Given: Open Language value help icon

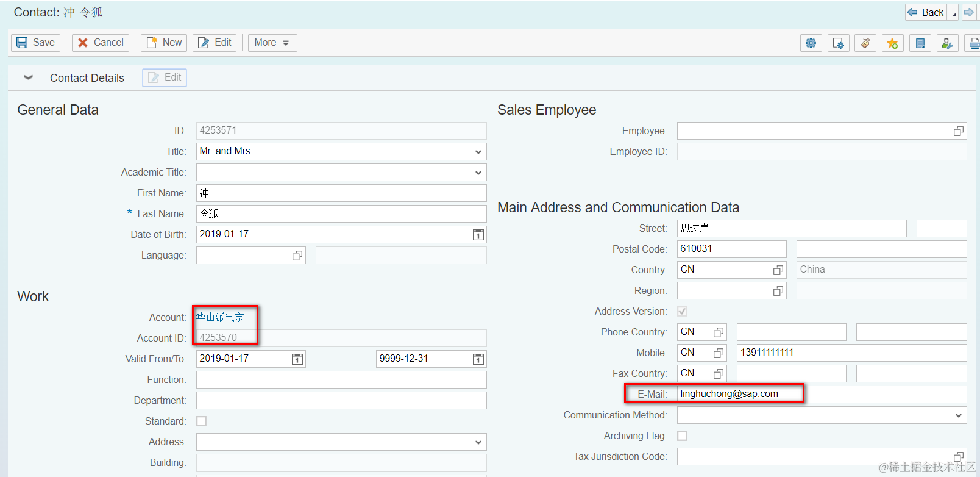Looking at the screenshot, I should click(297, 256).
